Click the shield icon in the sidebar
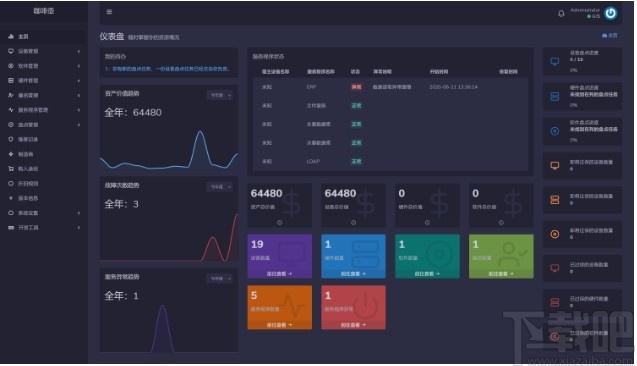 pos(11,139)
